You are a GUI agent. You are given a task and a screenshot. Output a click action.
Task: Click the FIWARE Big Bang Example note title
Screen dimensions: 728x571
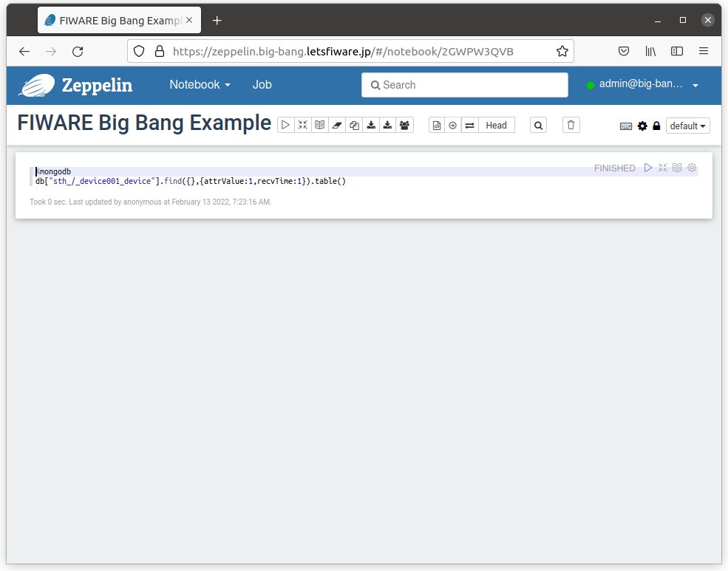144,123
